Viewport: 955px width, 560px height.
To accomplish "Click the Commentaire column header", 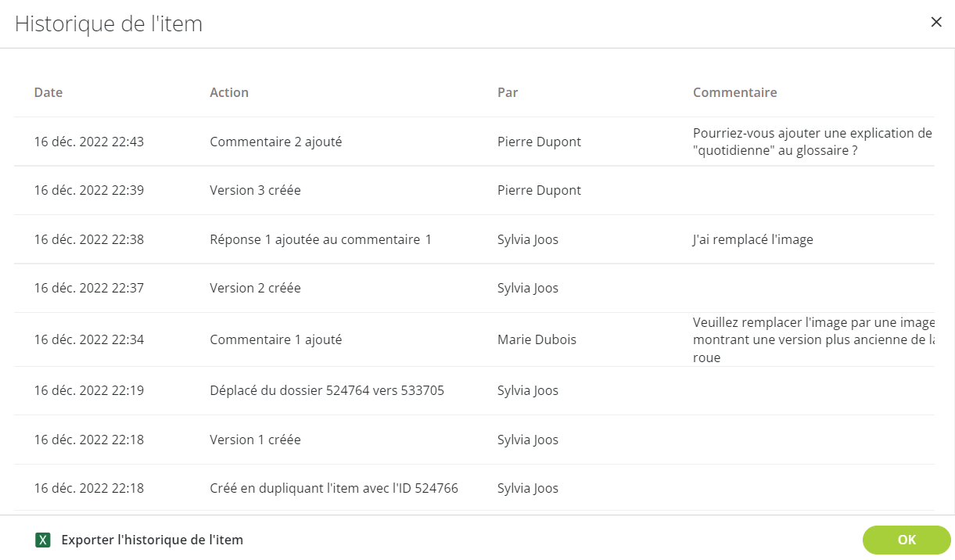I will click(x=735, y=92).
